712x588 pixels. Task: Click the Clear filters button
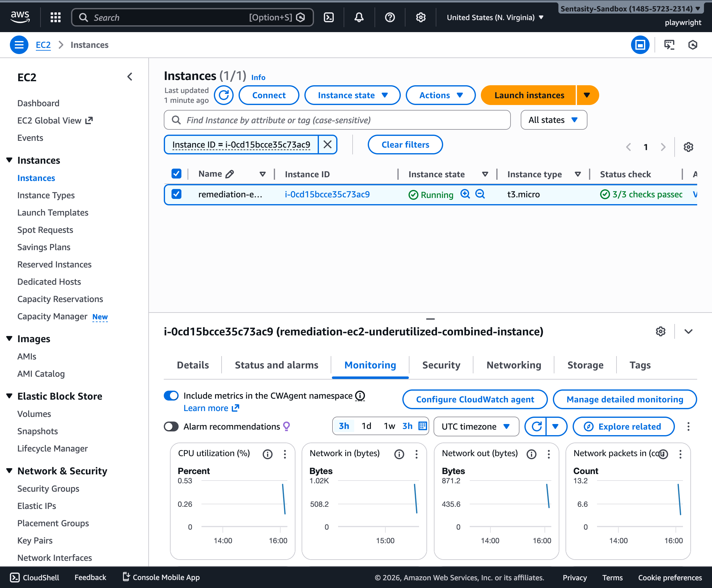tap(405, 145)
